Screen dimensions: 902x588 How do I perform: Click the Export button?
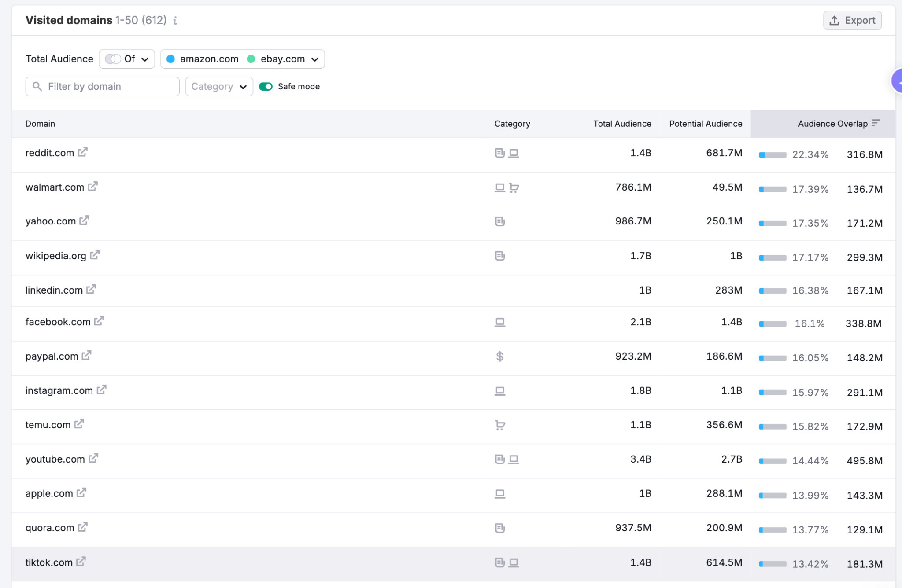(852, 20)
